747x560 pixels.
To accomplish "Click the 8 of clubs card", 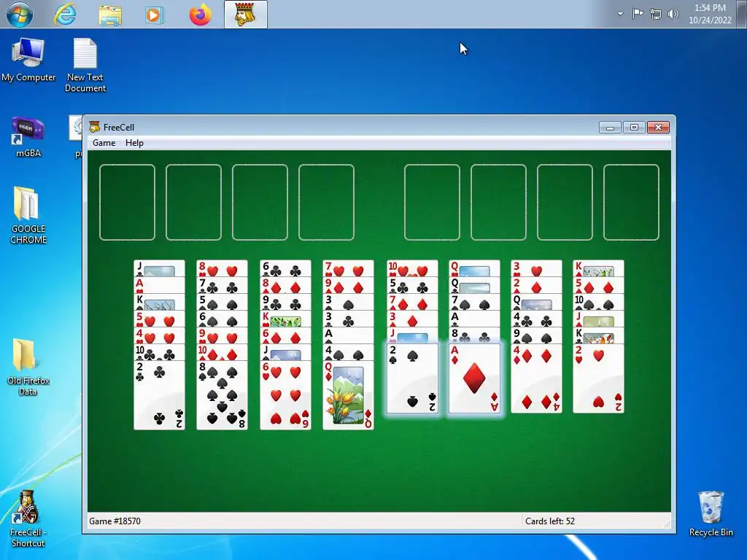I will [x=474, y=335].
